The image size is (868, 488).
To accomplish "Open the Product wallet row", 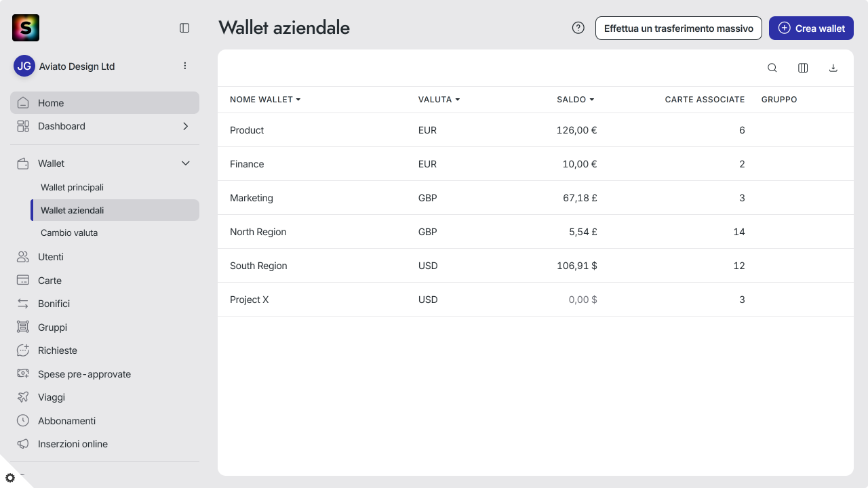I will click(x=535, y=130).
